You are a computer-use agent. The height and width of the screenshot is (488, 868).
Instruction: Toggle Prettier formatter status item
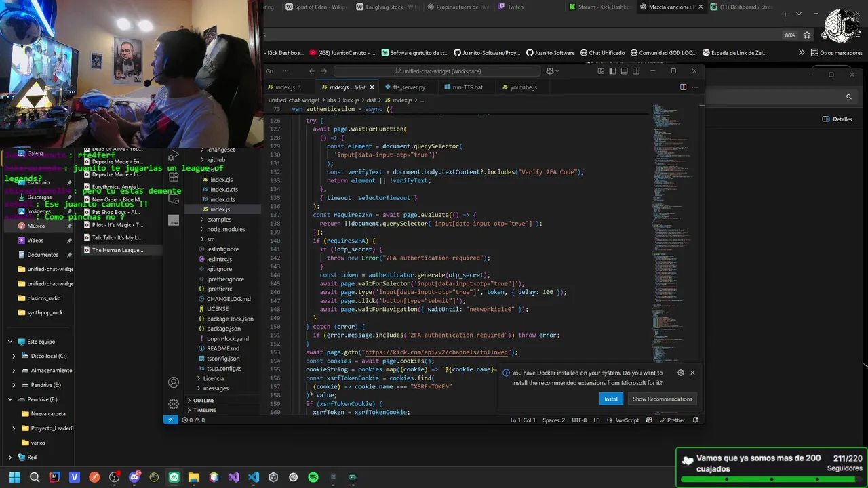click(x=671, y=420)
